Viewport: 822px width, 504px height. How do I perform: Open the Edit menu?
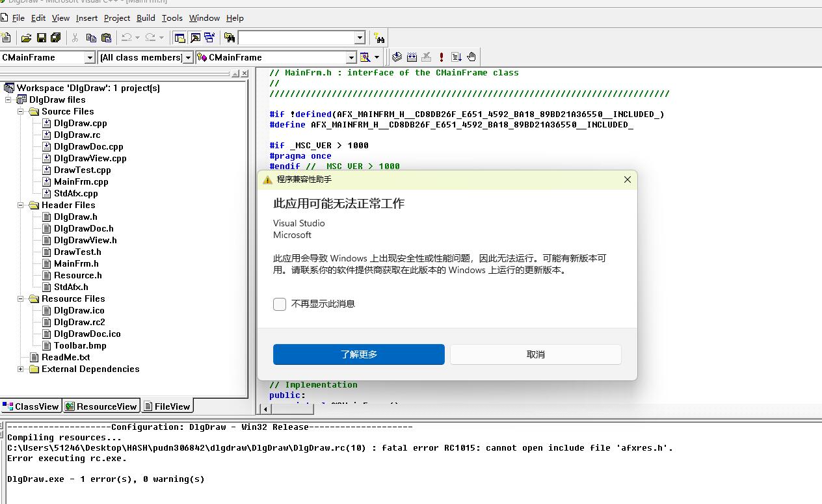(x=38, y=18)
